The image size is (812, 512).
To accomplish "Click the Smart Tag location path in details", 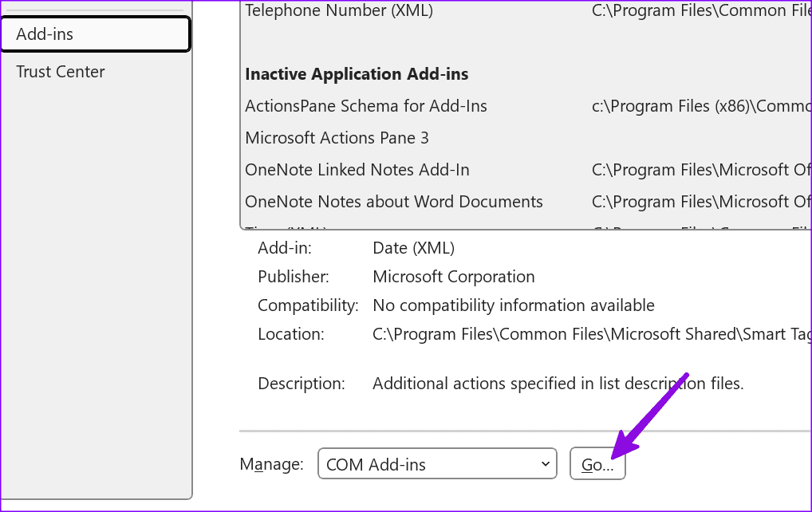I will 591,335.
